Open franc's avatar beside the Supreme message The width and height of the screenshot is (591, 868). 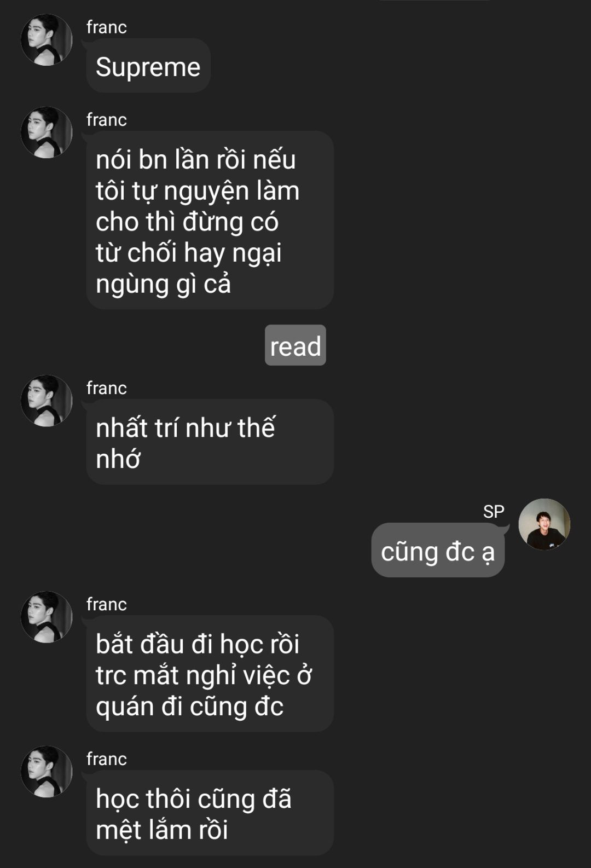coord(47,40)
